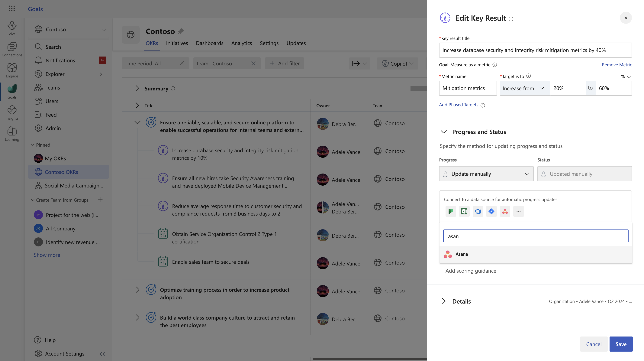The image size is (644, 361).
Task: Open the Increase from target dropdown
Action: [524, 88]
